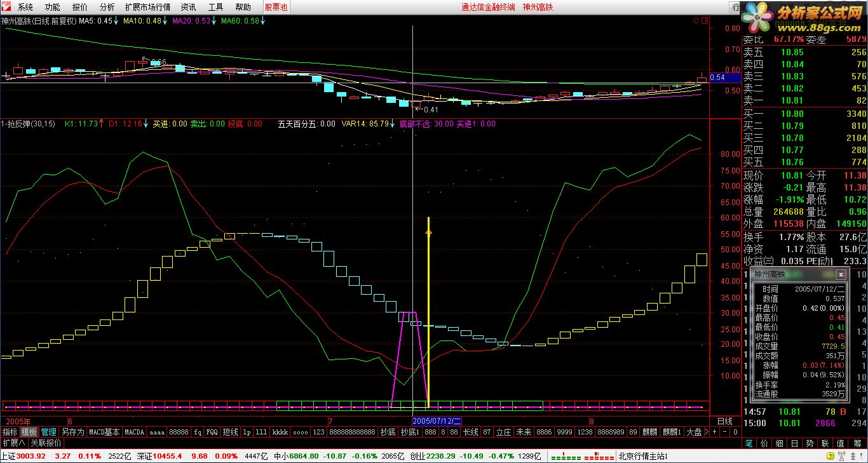The width and height of the screenshot is (868, 463).
Task: Click the 创业 index value 2238.29
Action: [441, 456]
